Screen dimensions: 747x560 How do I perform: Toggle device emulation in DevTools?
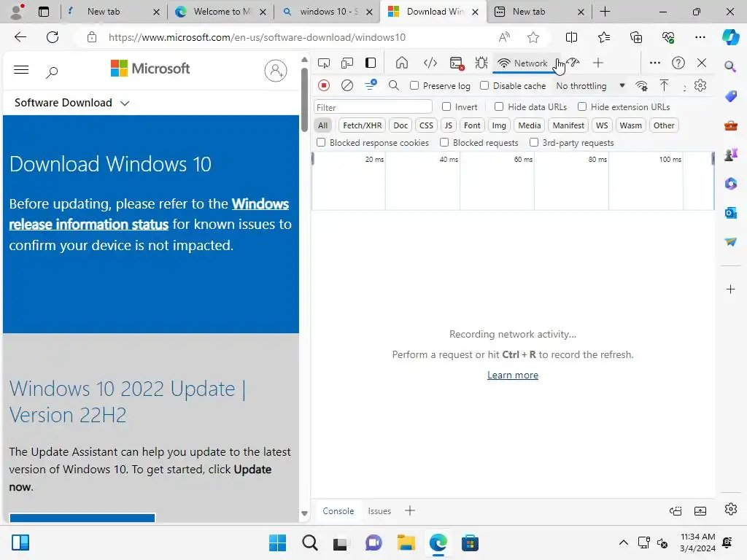point(347,63)
